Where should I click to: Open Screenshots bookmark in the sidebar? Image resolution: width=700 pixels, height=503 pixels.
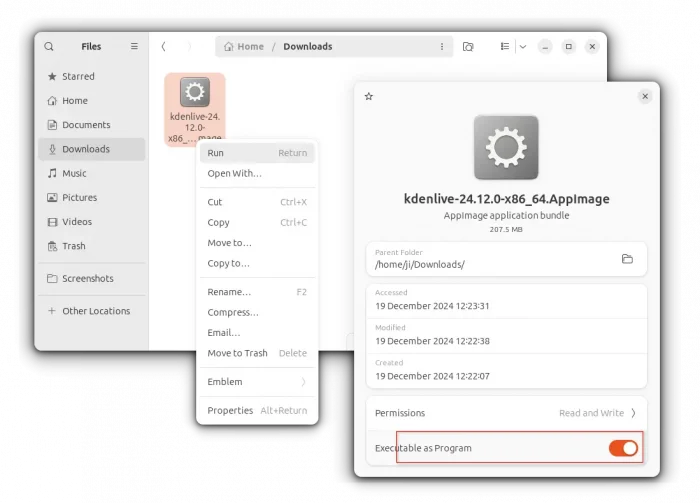coord(92,278)
